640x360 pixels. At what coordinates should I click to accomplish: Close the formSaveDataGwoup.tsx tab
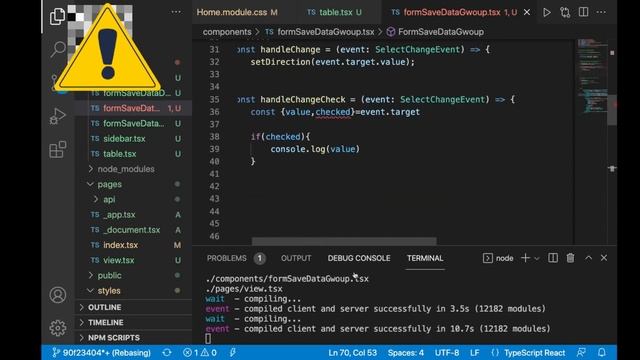527,12
